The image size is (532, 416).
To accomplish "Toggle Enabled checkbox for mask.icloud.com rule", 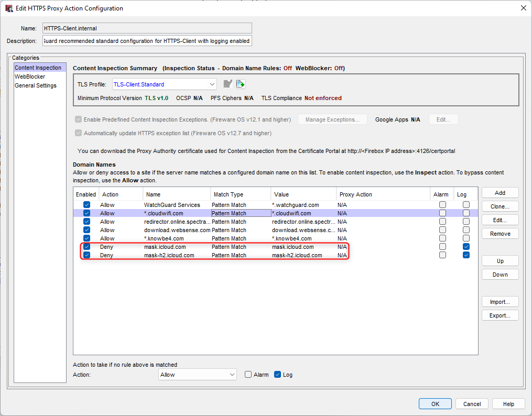I will 86,247.
